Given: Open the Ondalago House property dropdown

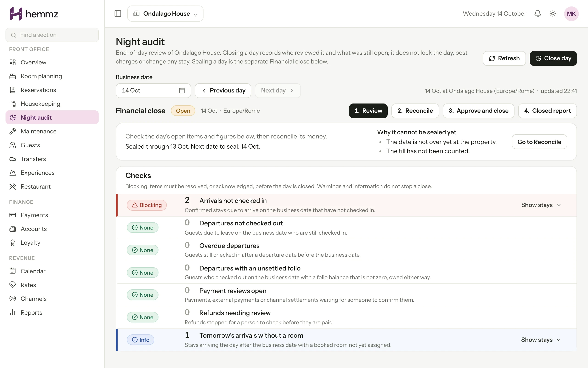Looking at the screenshot, I should point(165,14).
